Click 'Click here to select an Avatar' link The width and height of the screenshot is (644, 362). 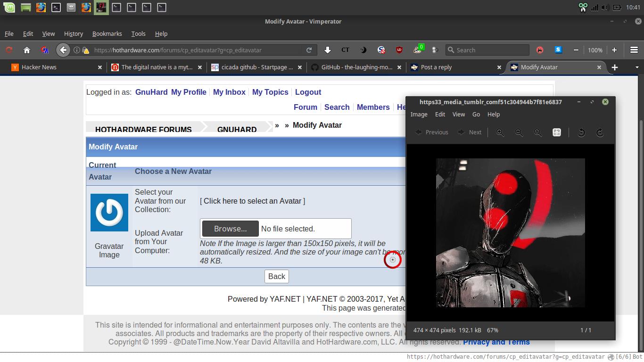point(252,201)
